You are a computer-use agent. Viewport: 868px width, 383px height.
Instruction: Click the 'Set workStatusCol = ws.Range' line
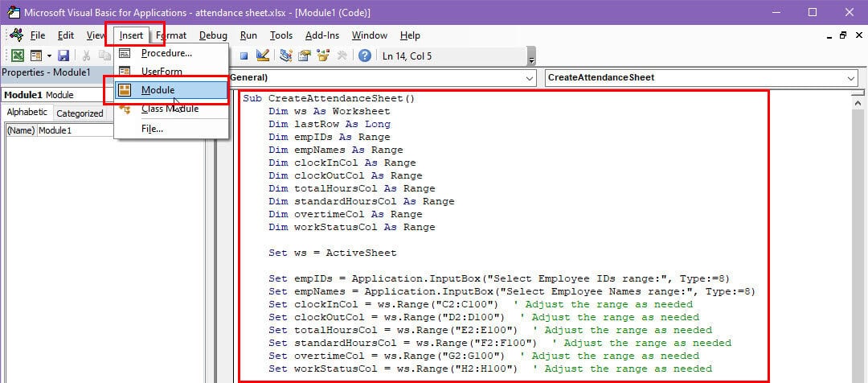tap(490, 369)
